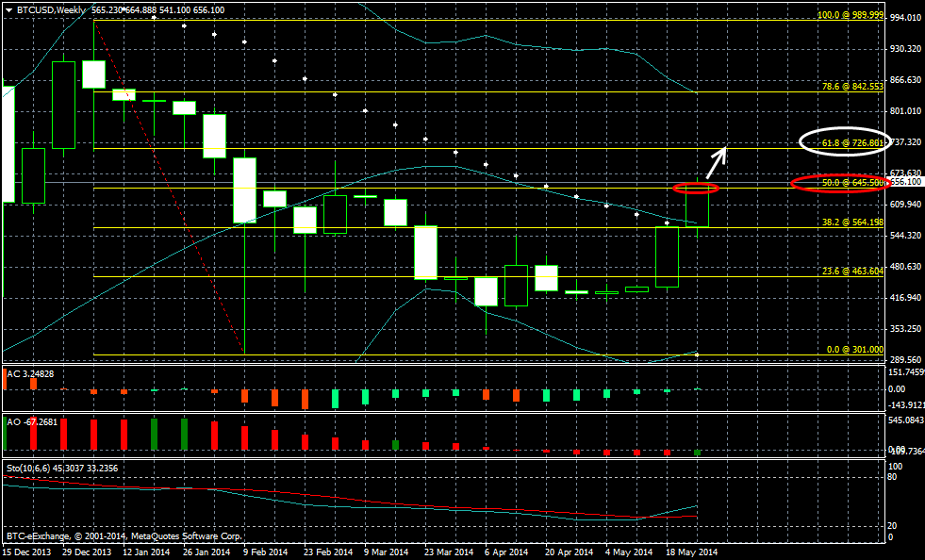This screenshot has width=925, height=560.
Task: Select the 38.2 @ 564.198 Fibonacci level label
Action: coord(850,222)
